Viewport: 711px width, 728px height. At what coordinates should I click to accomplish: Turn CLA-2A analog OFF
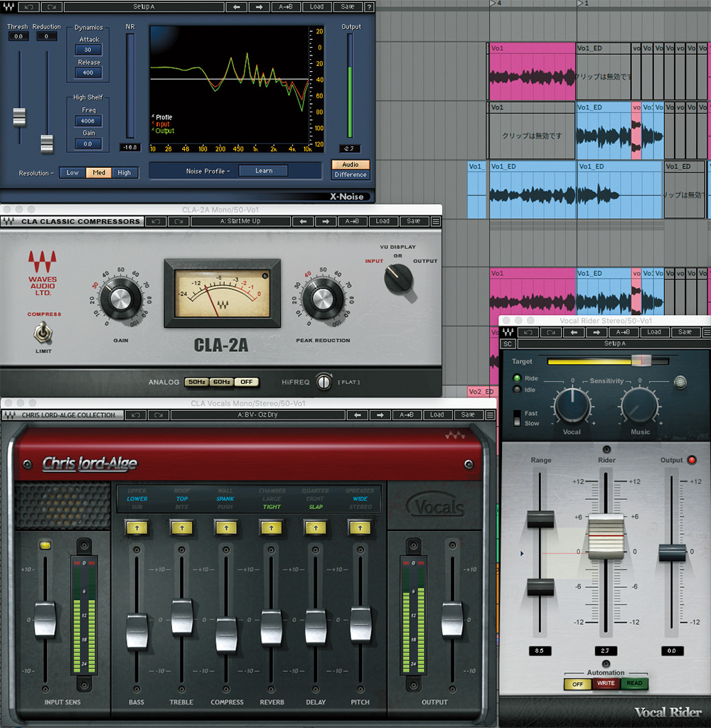[x=247, y=382]
